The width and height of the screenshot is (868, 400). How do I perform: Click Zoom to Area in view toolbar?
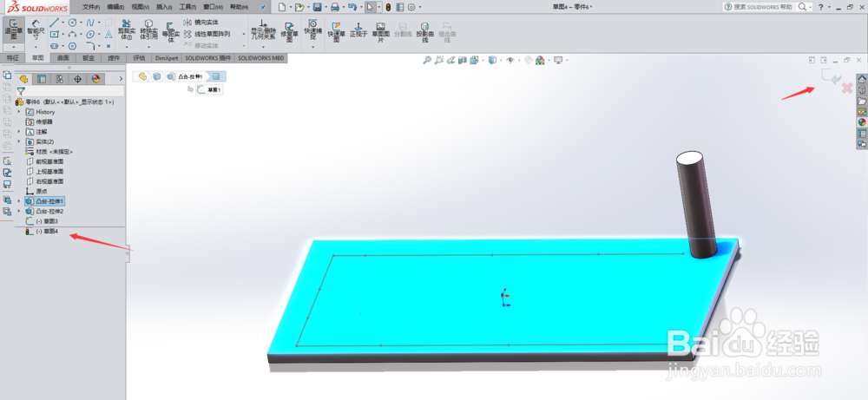(439, 61)
